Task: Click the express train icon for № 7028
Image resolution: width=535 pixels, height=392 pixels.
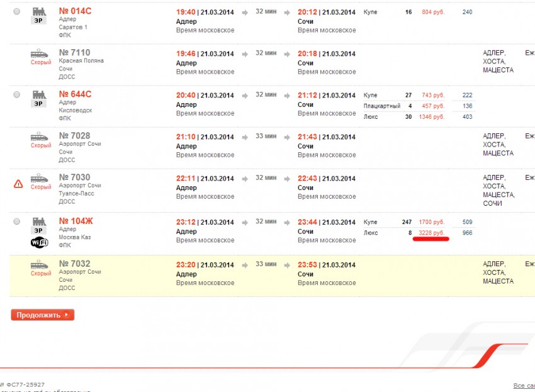Action: [x=40, y=137]
